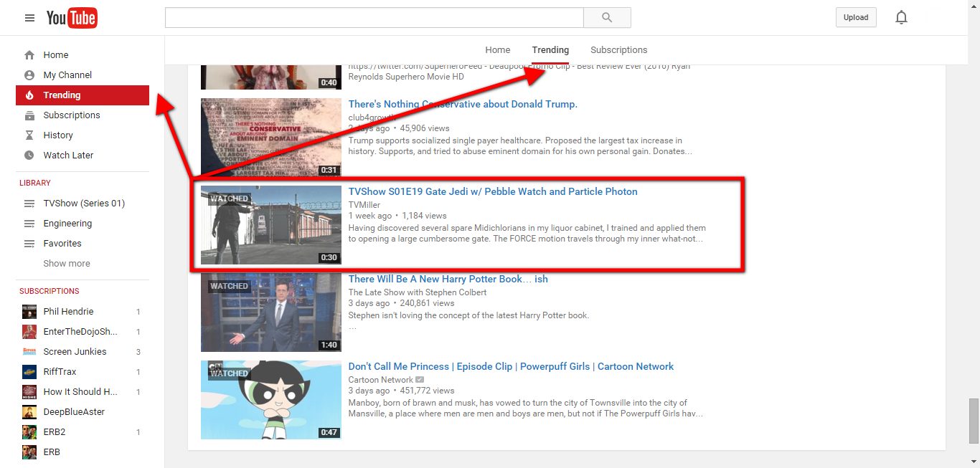Click the Screen Junkies channel avatar
Viewport: 980px width, 468px height.
[x=29, y=352]
